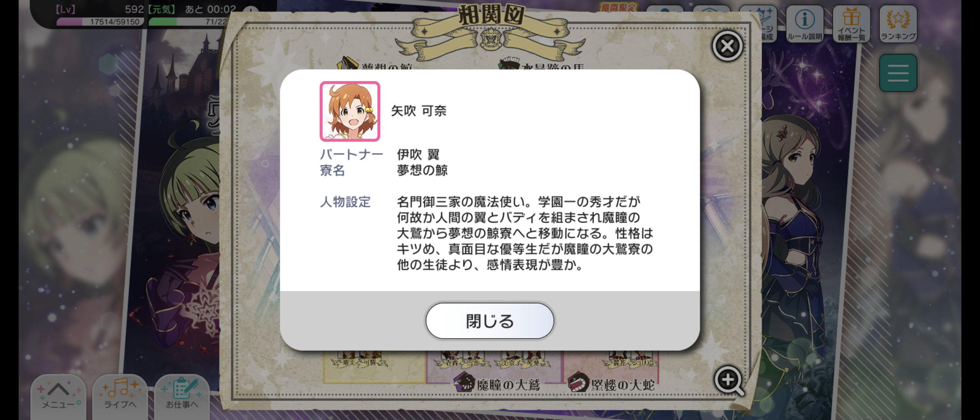The width and height of the screenshot is (980, 420).
Task: Open イベント報酬一覧 gift icon
Action: click(851, 24)
